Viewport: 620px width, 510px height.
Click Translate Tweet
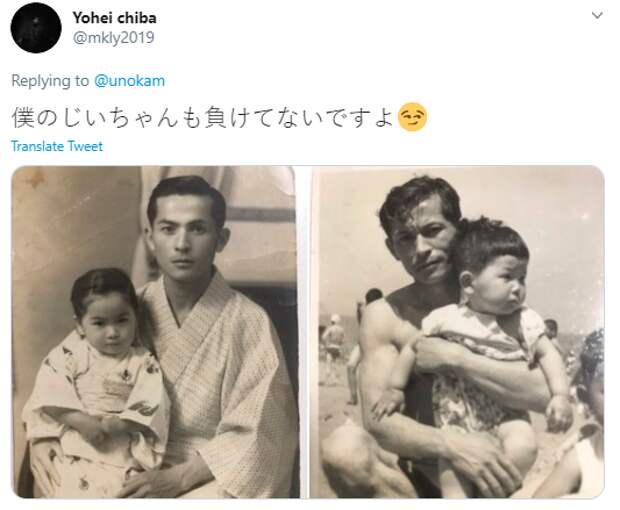57,146
